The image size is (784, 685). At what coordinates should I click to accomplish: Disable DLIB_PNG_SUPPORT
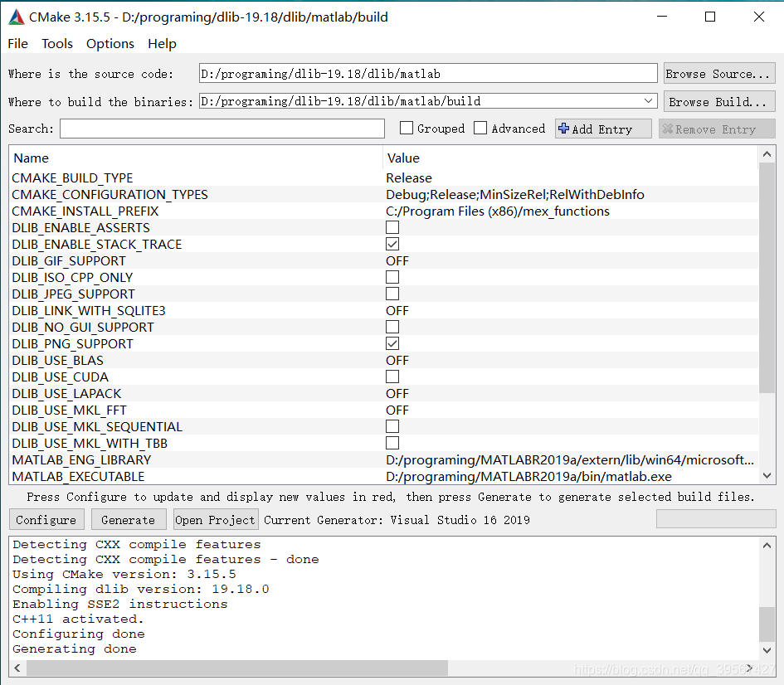pyautogui.click(x=392, y=343)
